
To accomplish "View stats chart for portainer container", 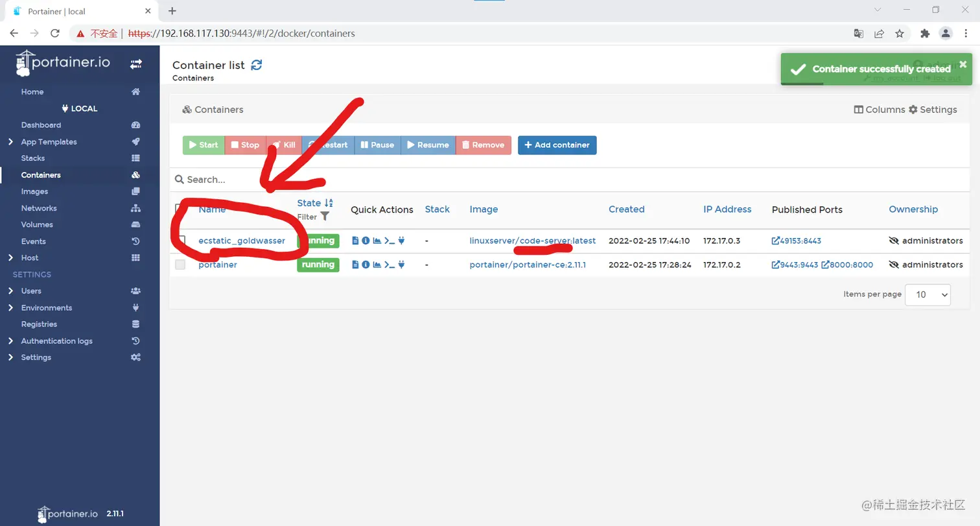I will tap(377, 265).
